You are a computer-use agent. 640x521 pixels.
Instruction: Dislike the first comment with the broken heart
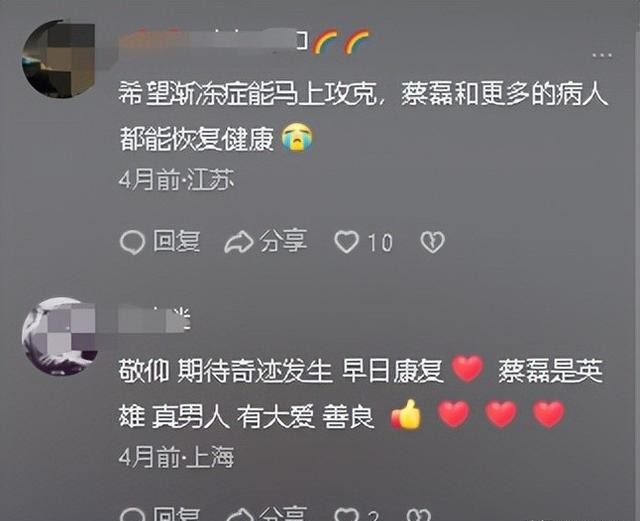432,242
